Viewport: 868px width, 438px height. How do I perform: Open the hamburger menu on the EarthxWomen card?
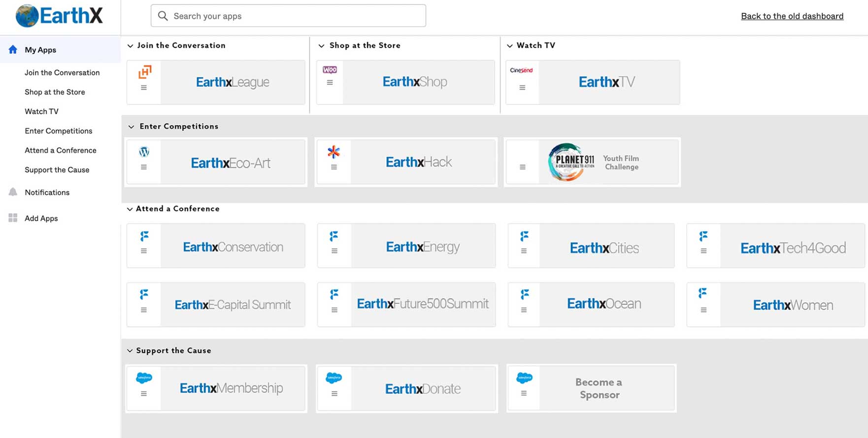click(704, 310)
